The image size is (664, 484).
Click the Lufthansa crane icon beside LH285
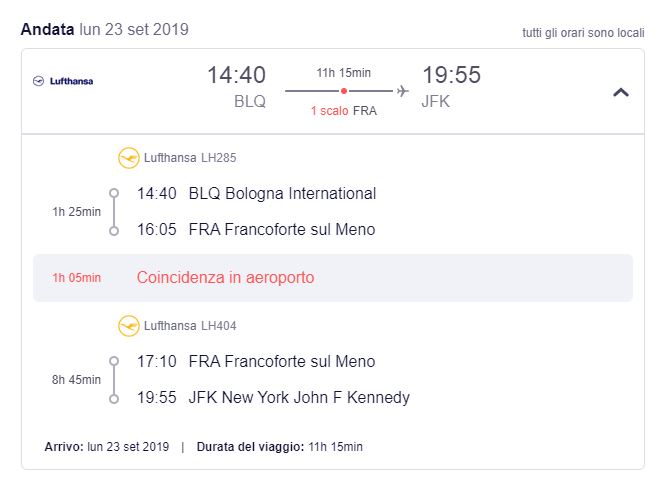click(x=128, y=158)
